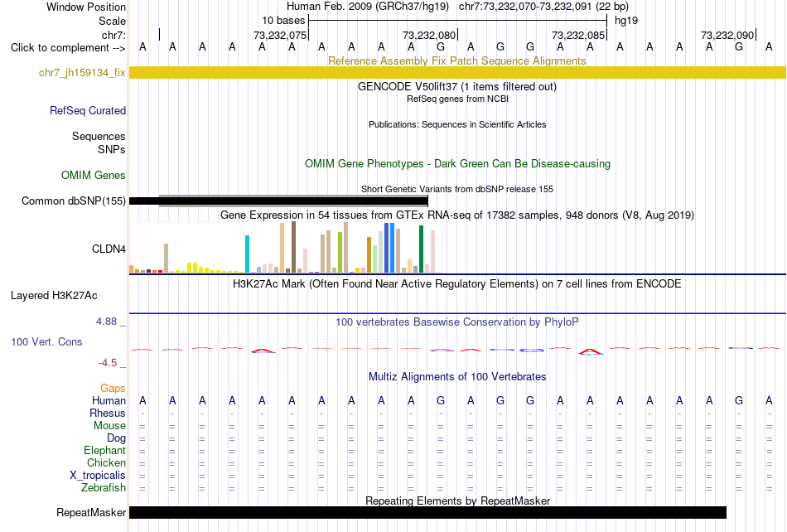
Task: Click the Chicken species label
Action: point(106,462)
